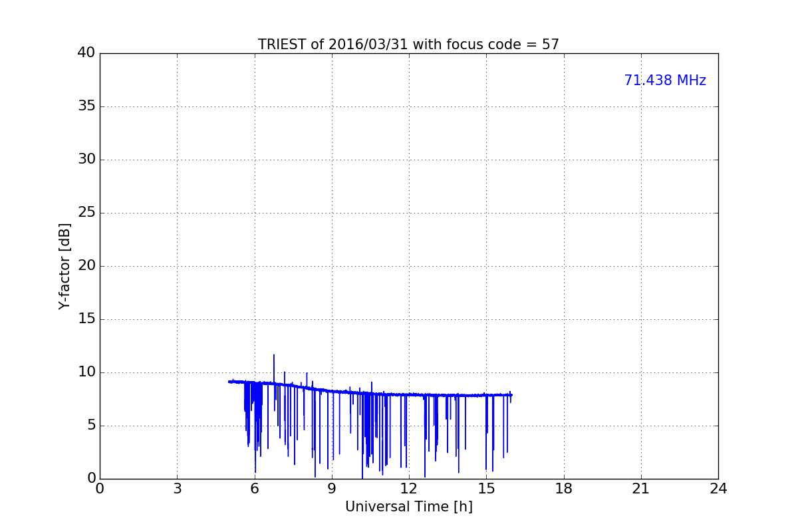This screenshot has width=798, height=532.
Task: Click y-axis tick label 40
Action: pyautogui.click(x=86, y=53)
